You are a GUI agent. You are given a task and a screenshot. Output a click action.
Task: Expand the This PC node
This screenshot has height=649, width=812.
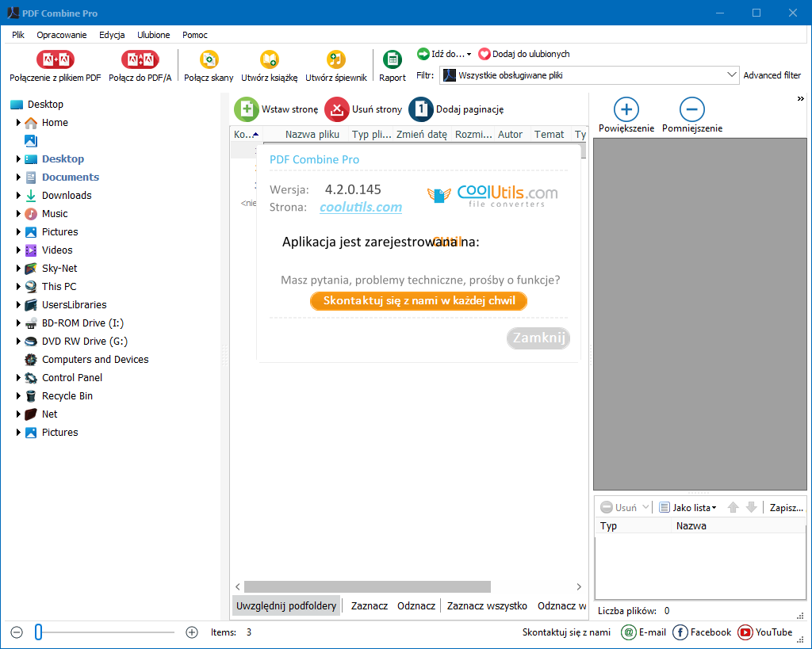[x=18, y=286]
